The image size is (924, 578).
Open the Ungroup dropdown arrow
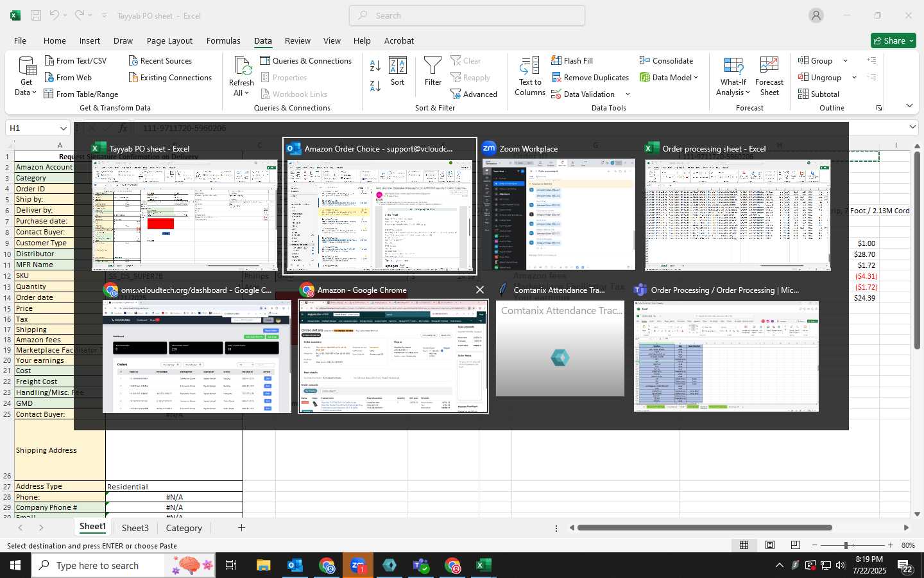pyautogui.click(x=854, y=78)
